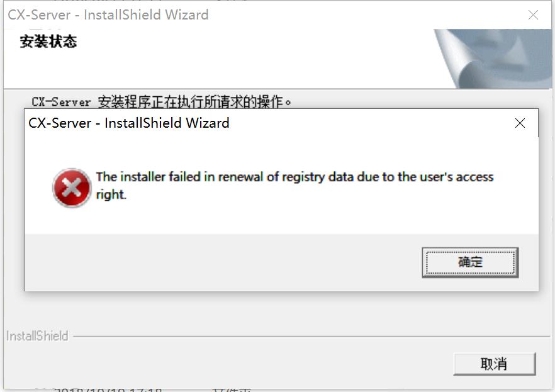
Task: Click the curled page banner graphic
Action: pyautogui.click(x=493, y=59)
